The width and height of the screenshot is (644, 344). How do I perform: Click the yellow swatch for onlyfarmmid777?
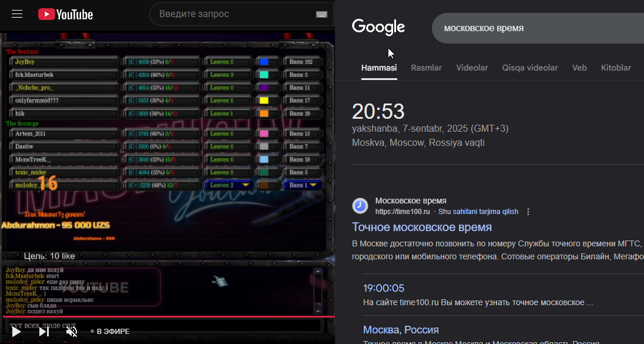tap(264, 101)
